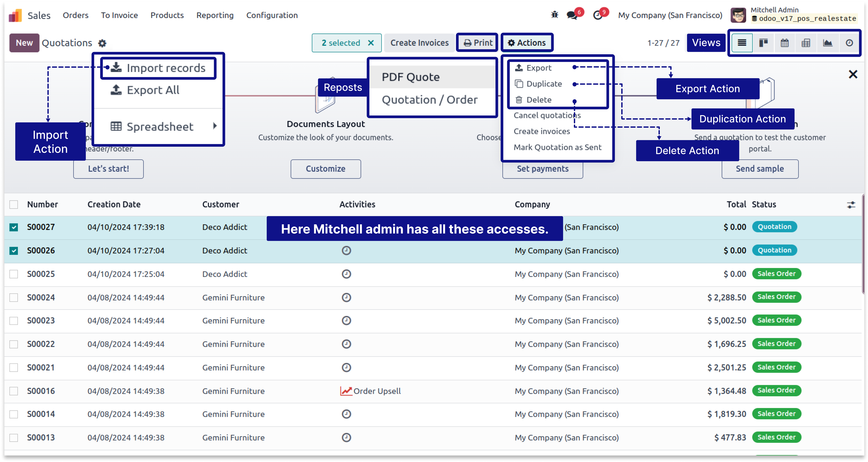Screen dimensions: 868x462
Task: Click activity clock for S00013
Action: [x=346, y=437]
